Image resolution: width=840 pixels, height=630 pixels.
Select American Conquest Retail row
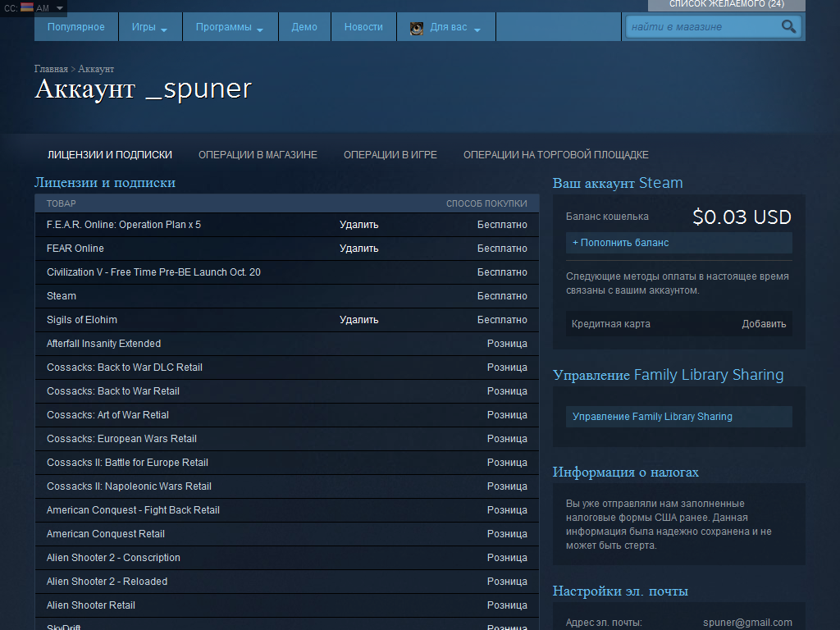tap(286, 533)
